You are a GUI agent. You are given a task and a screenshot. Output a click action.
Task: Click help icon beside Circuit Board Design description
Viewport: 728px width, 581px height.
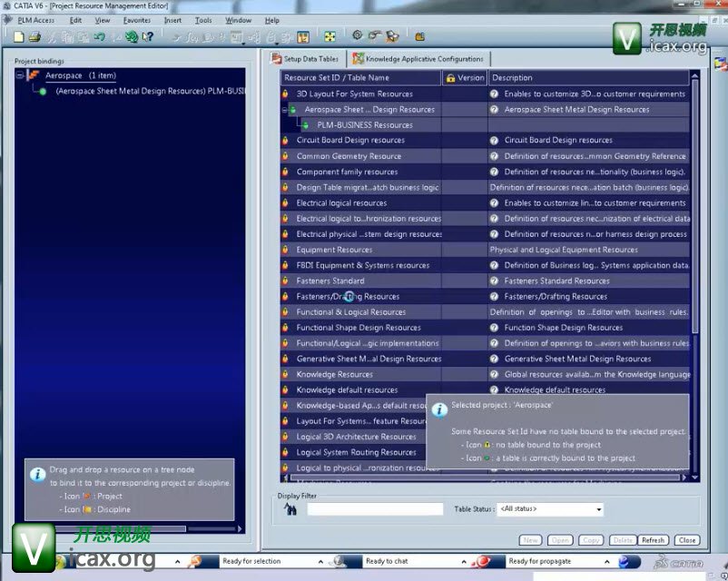click(x=495, y=141)
